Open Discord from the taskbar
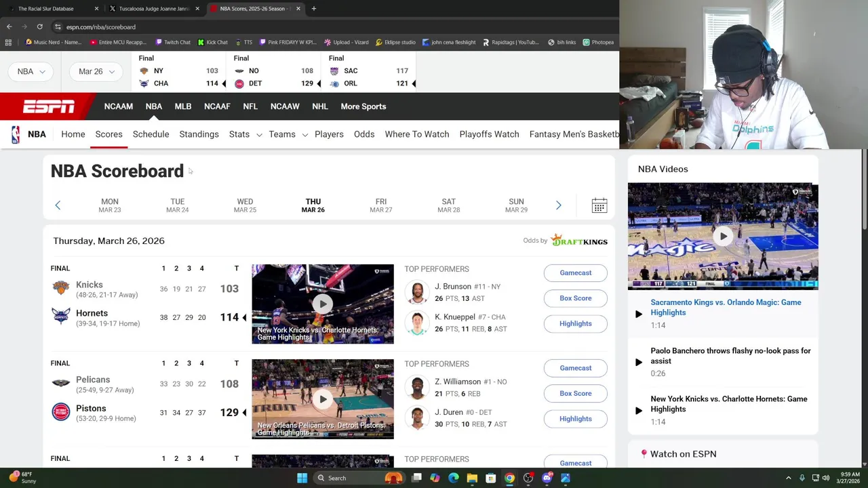 pos(547,478)
